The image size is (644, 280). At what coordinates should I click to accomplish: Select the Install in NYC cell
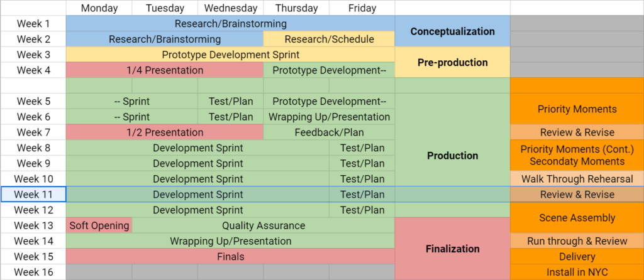tap(577, 272)
